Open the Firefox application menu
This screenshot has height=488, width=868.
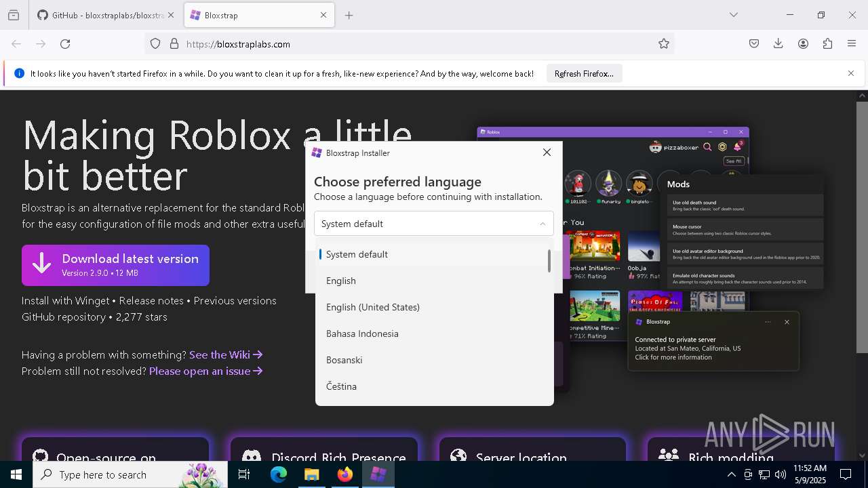click(x=852, y=44)
